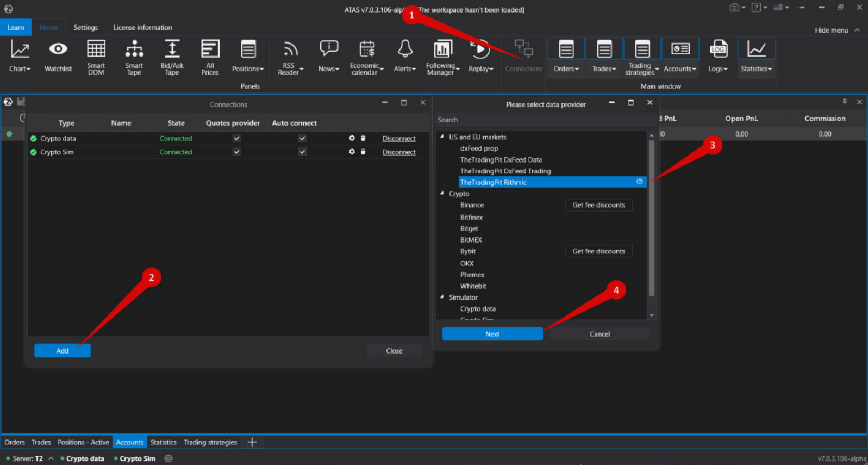The width and height of the screenshot is (868, 465).
Task: Switch to Positions - Active tab
Action: click(83, 442)
